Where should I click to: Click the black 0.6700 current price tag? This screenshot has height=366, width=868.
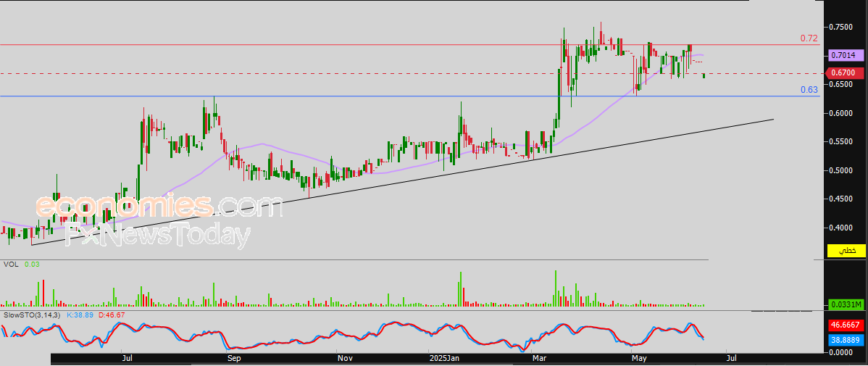tap(843, 73)
